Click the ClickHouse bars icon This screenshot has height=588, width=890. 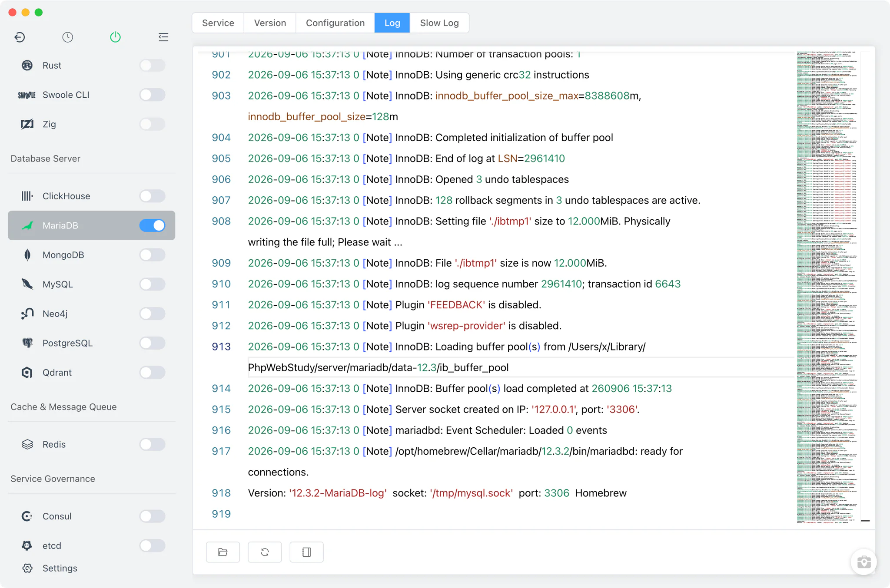(x=27, y=196)
